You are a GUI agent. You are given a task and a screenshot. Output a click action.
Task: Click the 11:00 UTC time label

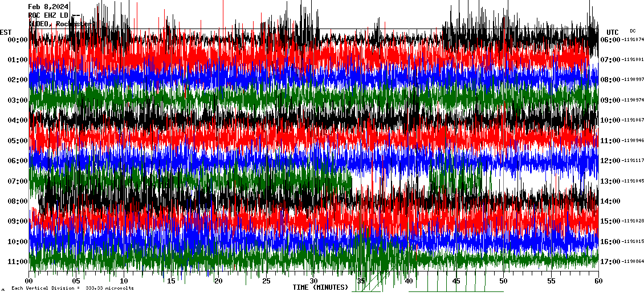(x=610, y=141)
